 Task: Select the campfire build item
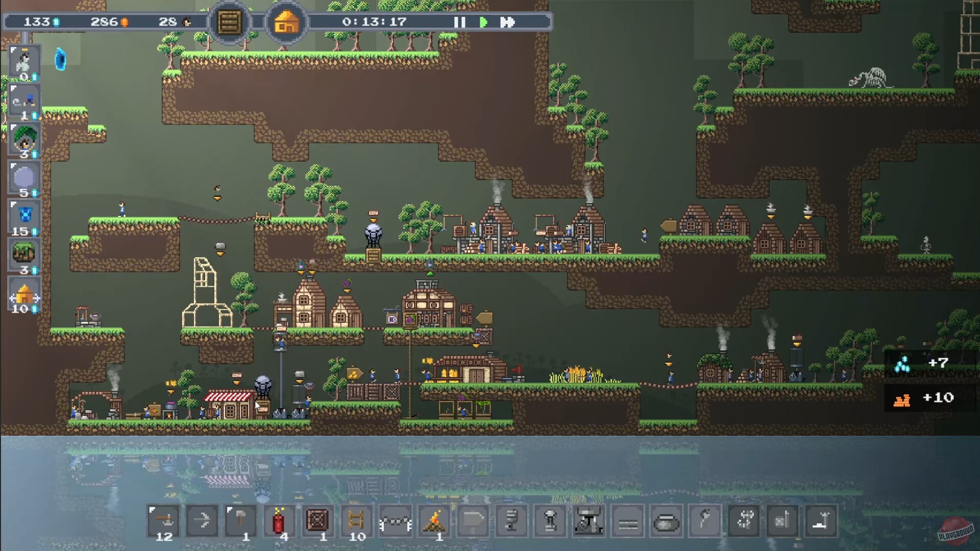(435, 520)
